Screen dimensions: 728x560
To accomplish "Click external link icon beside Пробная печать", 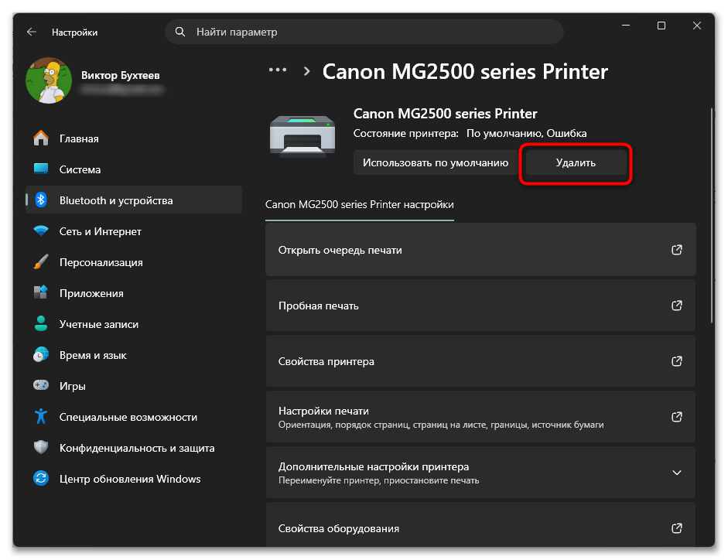I will [676, 306].
